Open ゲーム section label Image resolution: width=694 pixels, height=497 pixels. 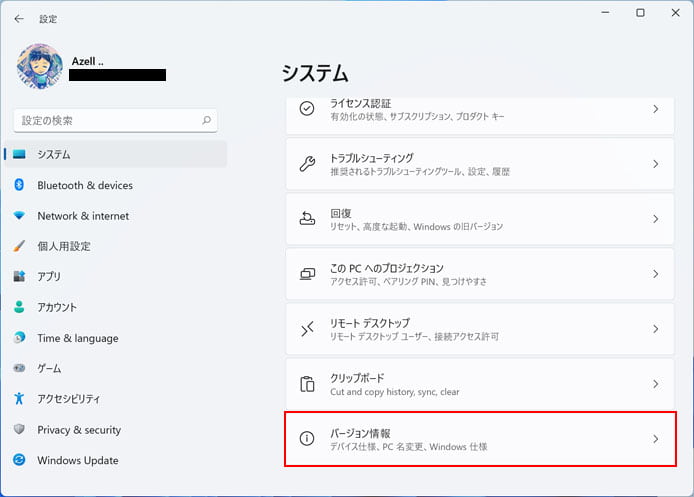tap(49, 368)
